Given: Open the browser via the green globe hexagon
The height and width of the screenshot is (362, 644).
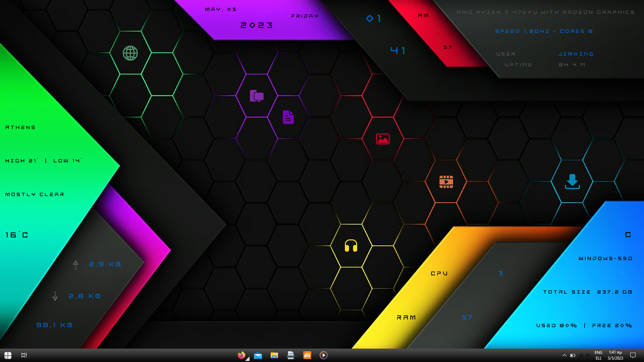Looking at the screenshot, I should (129, 53).
